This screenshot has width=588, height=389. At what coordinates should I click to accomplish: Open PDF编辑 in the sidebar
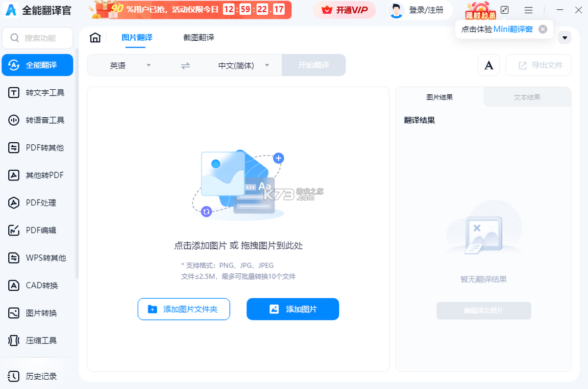pyautogui.click(x=37, y=230)
